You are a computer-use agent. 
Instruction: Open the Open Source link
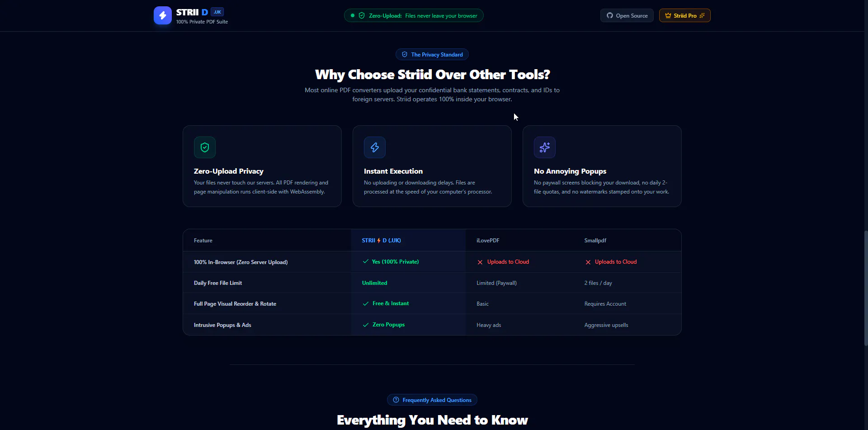point(627,16)
